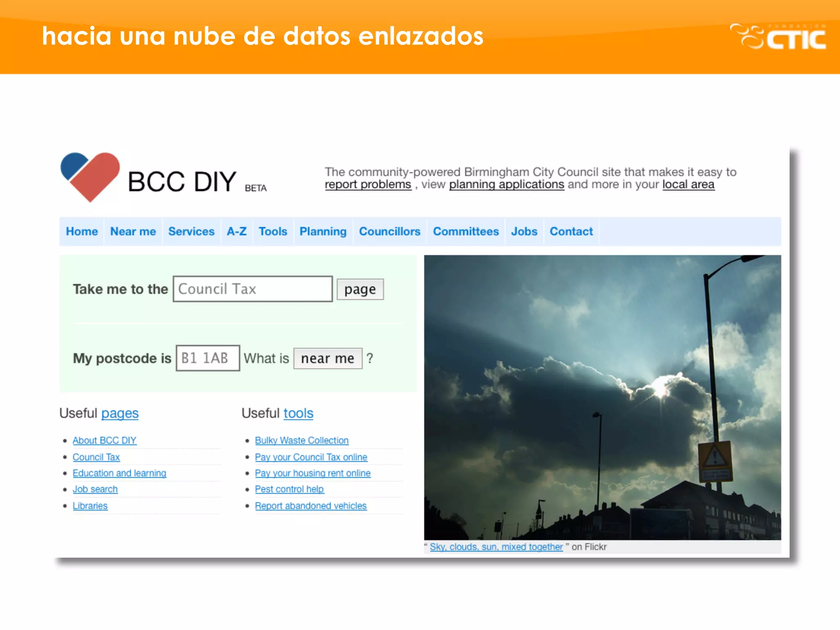The width and height of the screenshot is (840, 630).
Task: Go to the Planning section
Action: [323, 231]
